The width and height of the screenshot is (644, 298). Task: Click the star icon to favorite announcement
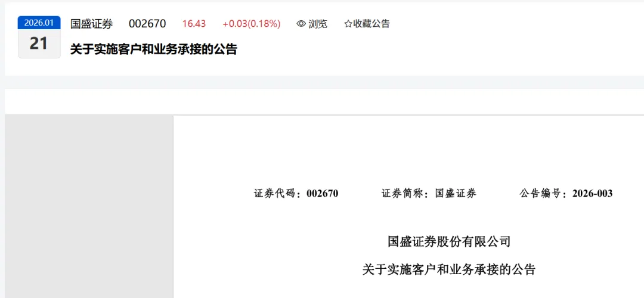(348, 24)
